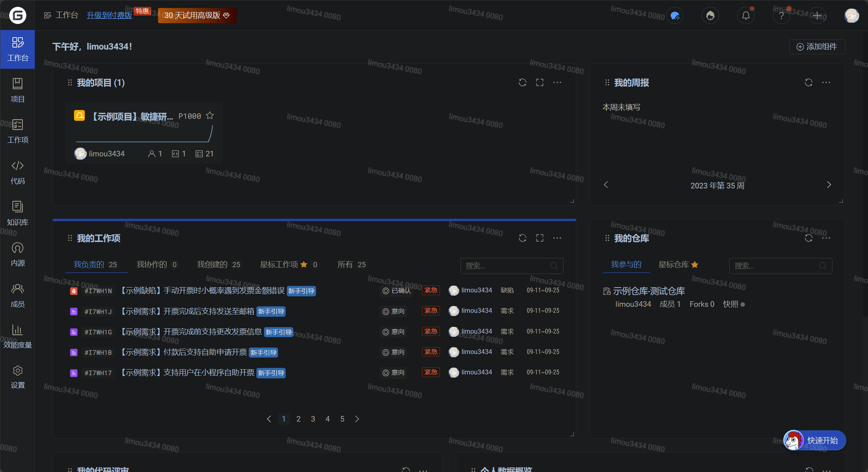Switch to the 我协作的 tab
Viewport: 868px width, 472px height.
152,264
